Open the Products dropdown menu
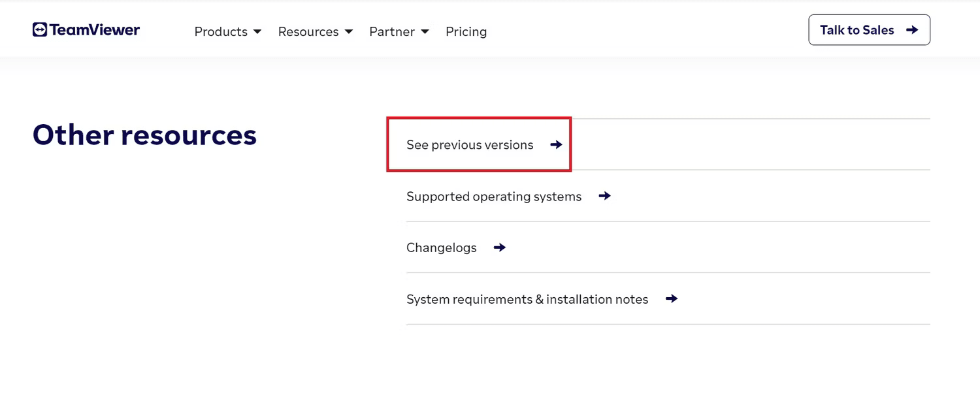This screenshot has width=980, height=418. click(x=221, y=31)
